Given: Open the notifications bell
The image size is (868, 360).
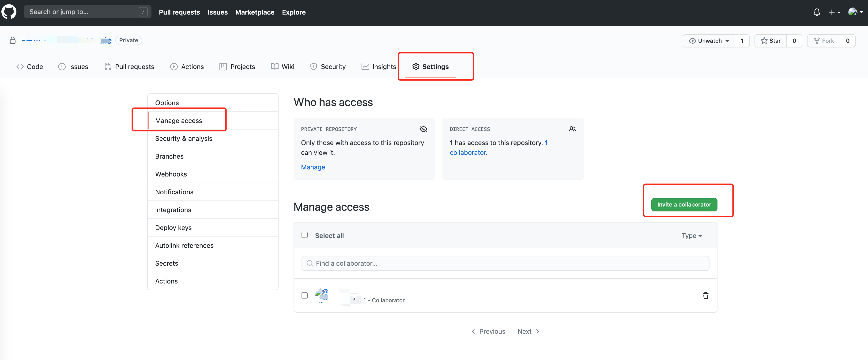Looking at the screenshot, I should tap(816, 12).
